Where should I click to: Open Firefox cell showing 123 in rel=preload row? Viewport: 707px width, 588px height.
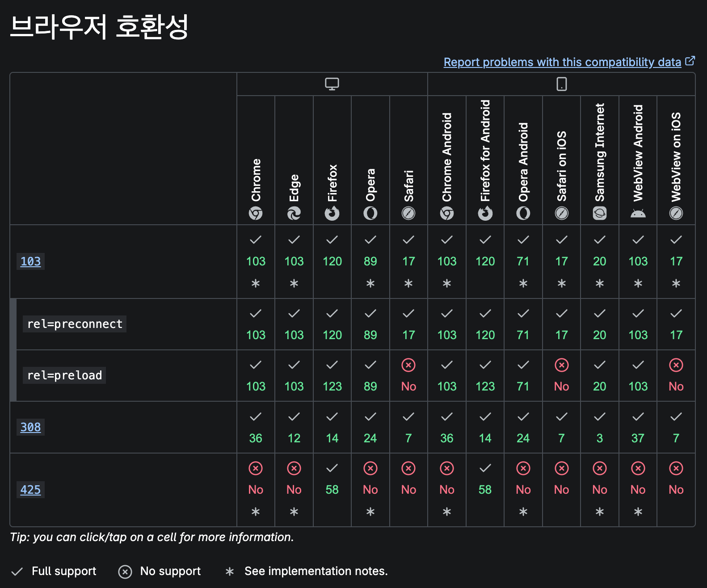tap(332, 376)
